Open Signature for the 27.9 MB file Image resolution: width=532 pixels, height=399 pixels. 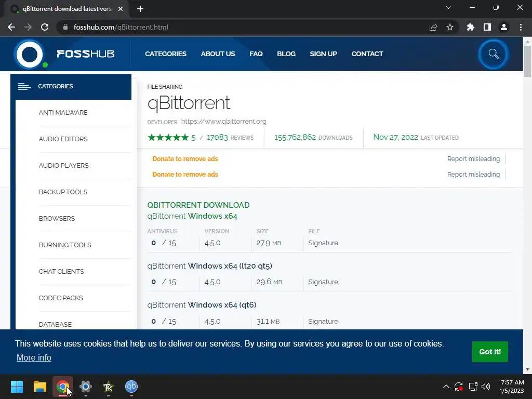tap(323, 243)
